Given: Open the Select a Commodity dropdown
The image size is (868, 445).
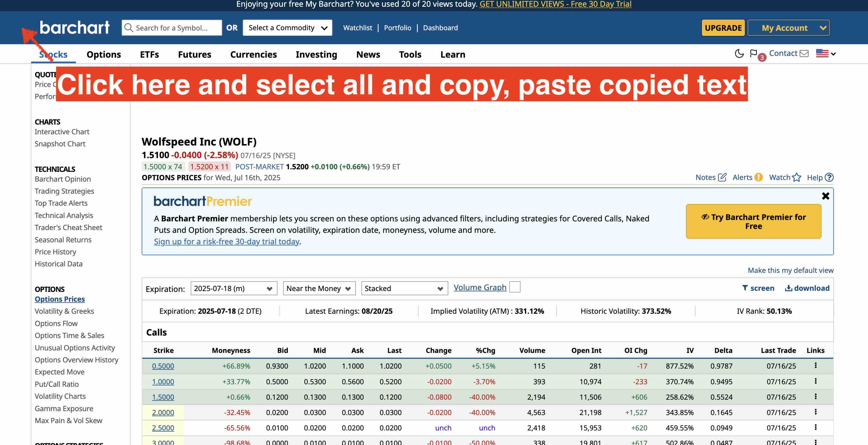Looking at the screenshot, I should pyautogui.click(x=287, y=28).
